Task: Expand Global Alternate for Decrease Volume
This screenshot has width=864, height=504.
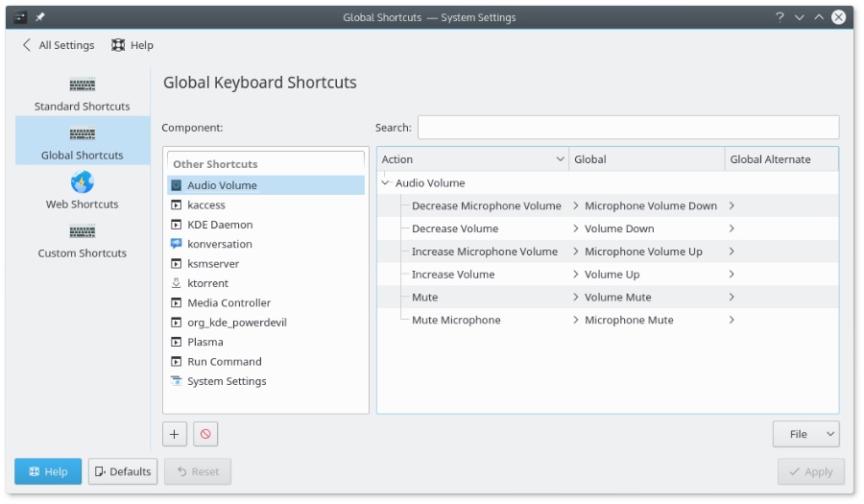Action: click(x=732, y=228)
